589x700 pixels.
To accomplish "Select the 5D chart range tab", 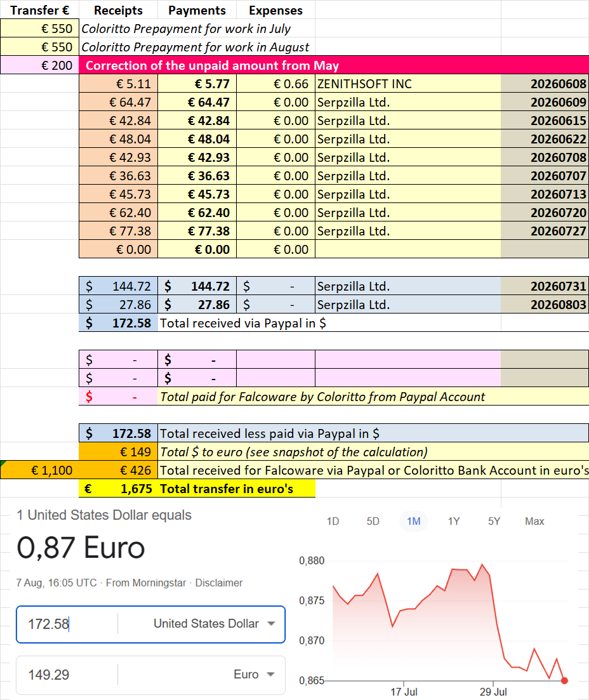I will pos(373,521).
